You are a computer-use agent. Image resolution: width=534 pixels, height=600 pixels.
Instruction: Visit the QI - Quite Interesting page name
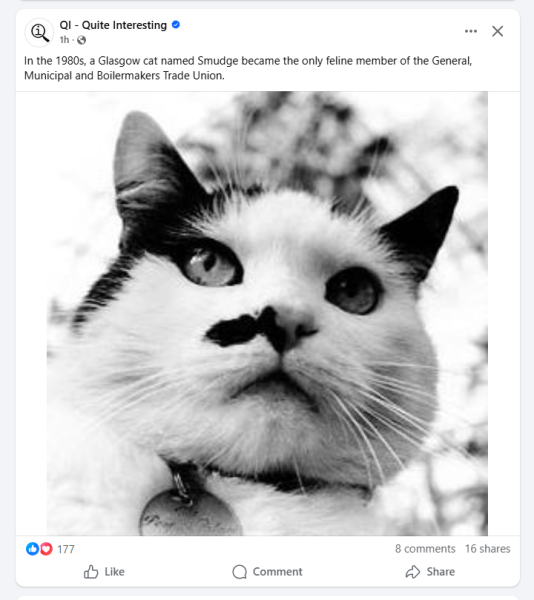point(113,25)
